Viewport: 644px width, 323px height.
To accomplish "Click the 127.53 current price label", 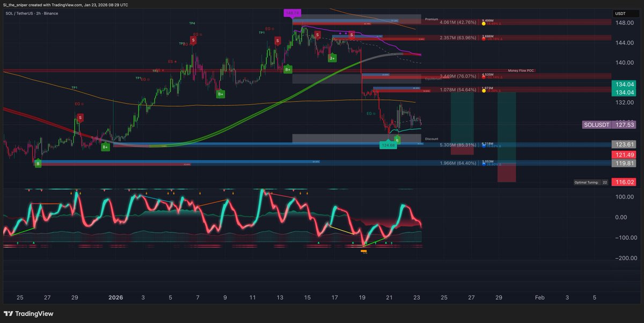I will click(624, 124).
